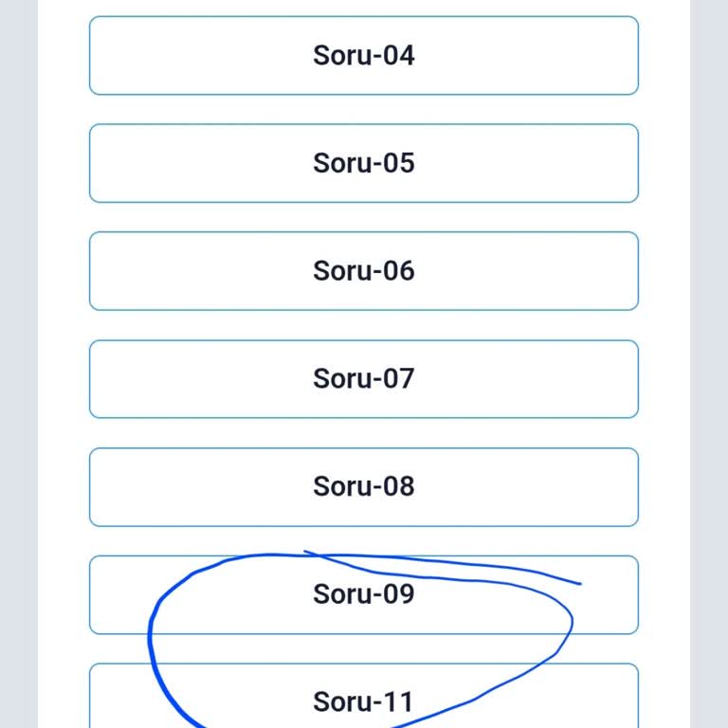Jump to question 04 in list
Screen dimensions: 728x728
[x=363, y=55]
